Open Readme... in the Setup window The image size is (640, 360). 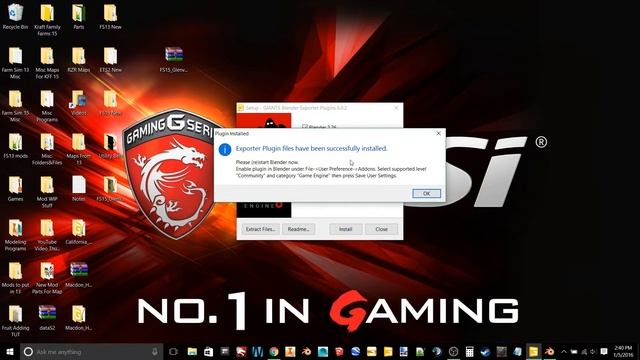pos(298,229)
